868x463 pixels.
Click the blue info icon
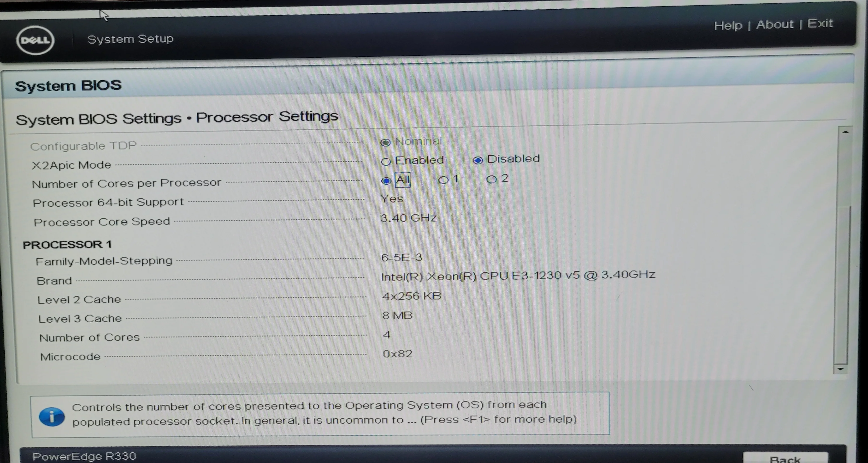pos(52,417)
